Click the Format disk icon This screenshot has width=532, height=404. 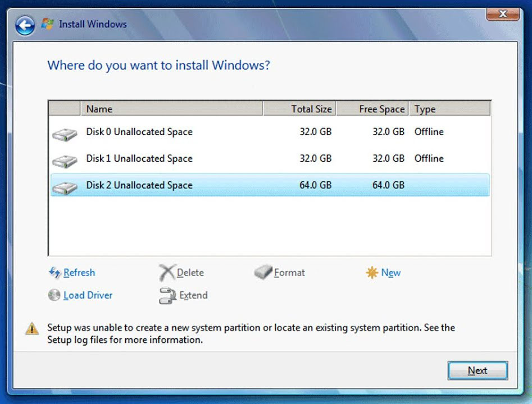click(261, 272)
